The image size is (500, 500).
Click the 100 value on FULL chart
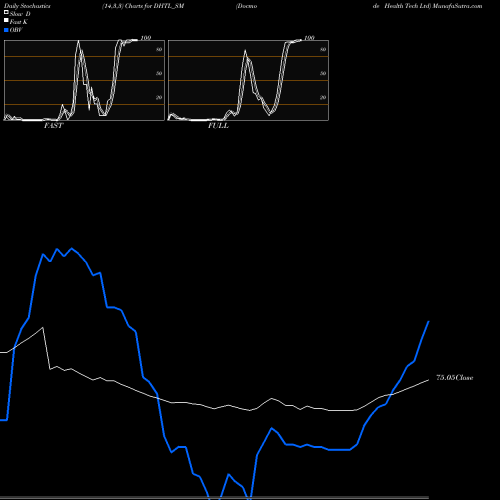[309, 38]
